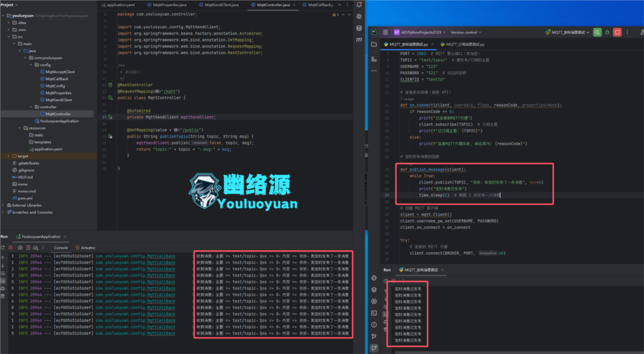Collapse the resources folder
Screen dimensions: 644x354
[19, 128]
